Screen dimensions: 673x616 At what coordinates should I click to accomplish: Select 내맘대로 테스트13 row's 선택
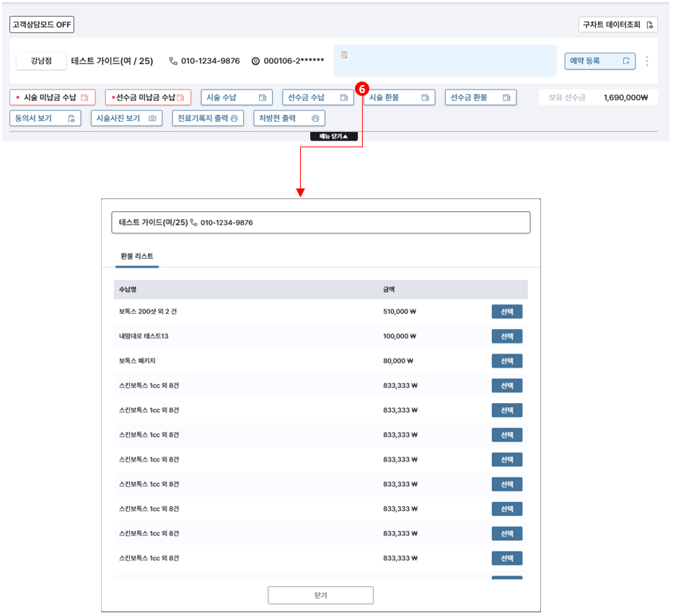(507, 336)
